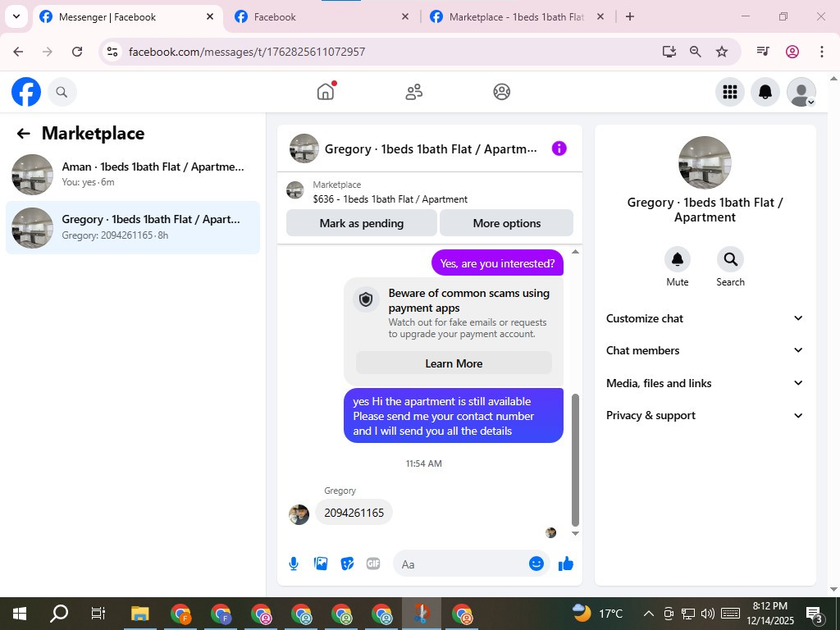The width and height of the screenshot is (840, 630).
Task: Record a voice clip with the microphone icon
Action: [294, 564]
